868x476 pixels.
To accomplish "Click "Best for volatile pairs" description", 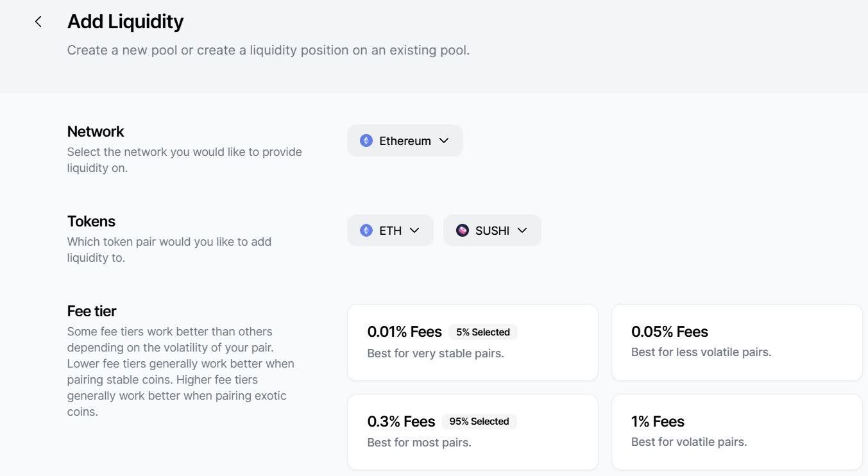I will [689, 442].
